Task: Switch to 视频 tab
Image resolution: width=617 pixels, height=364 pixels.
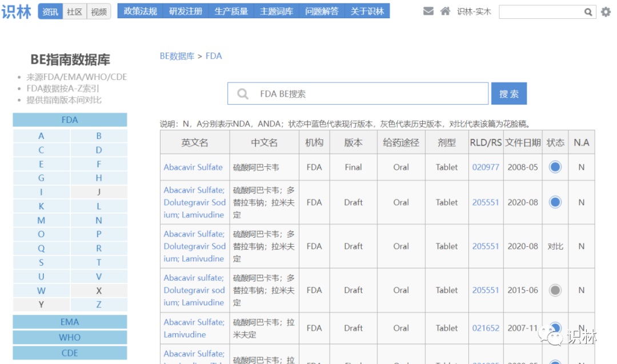Action: (x=99, y=11)
